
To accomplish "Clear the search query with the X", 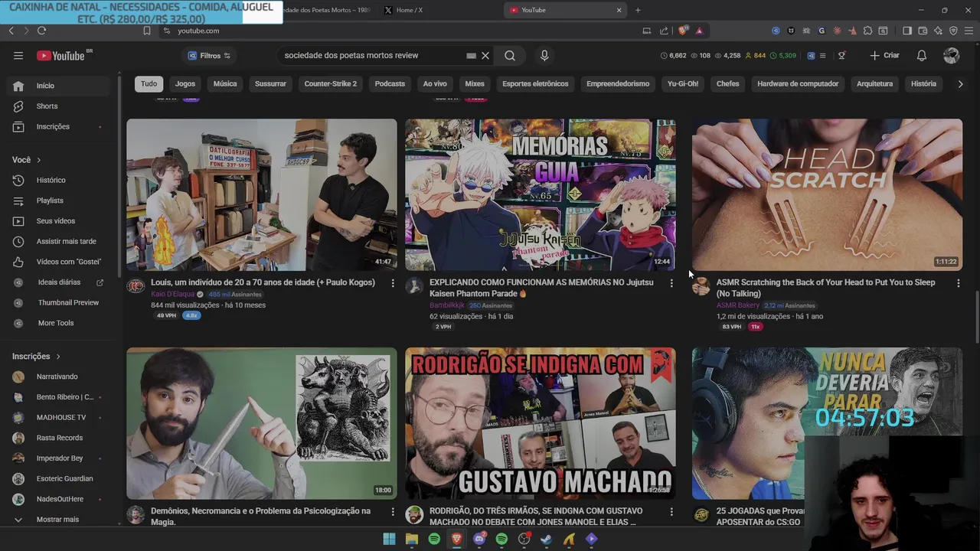I will (x=485, y=55).
